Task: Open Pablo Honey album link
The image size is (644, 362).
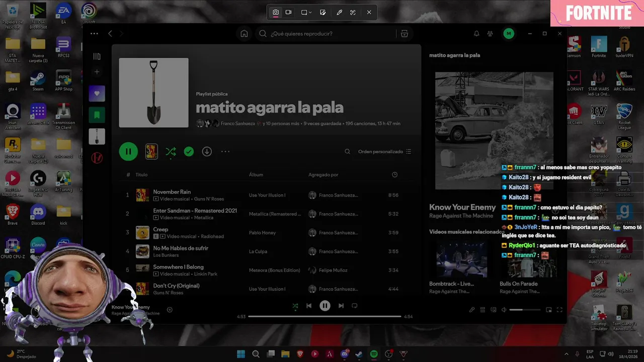Action: (262, 233)
